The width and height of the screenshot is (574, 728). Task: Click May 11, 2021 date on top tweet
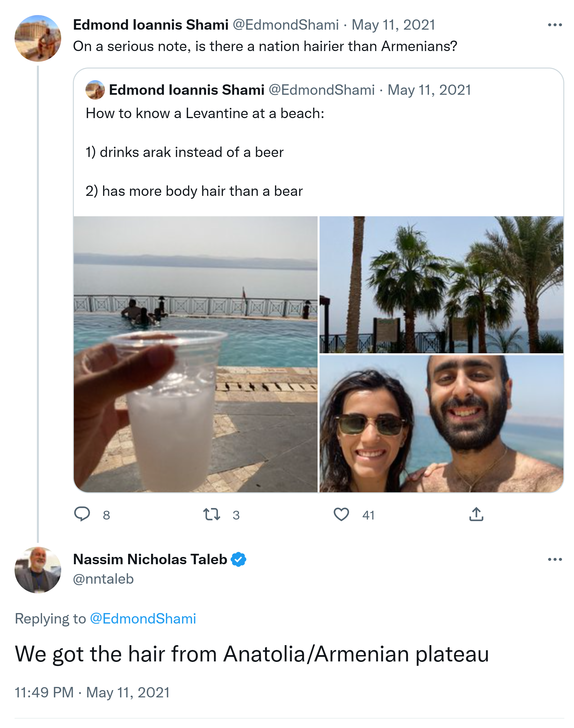393,25
